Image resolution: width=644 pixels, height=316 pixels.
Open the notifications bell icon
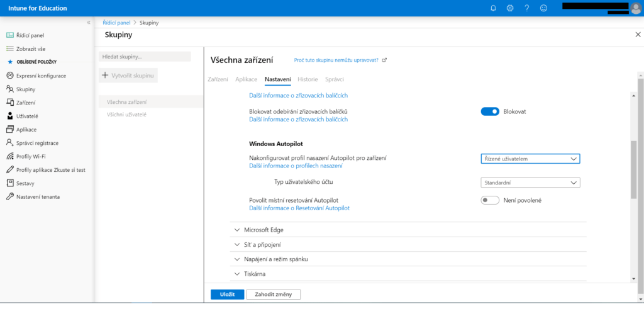point(493,8)
